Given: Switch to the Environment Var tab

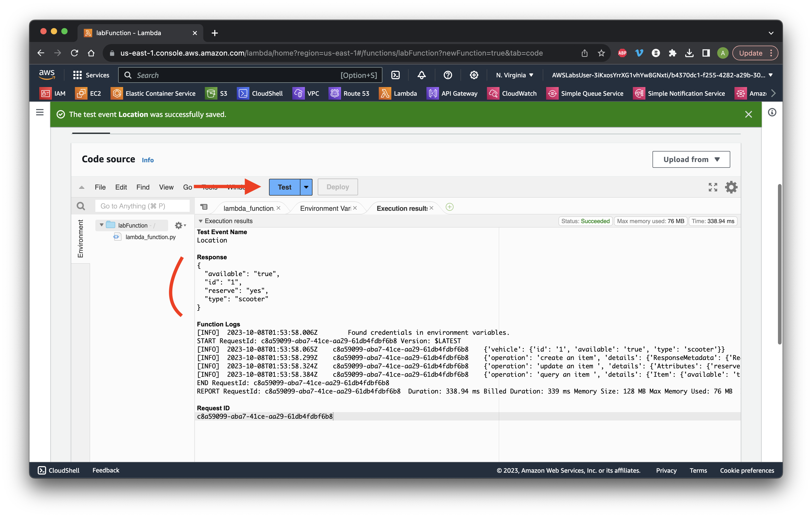Looking at the screenshot, I should pyautogui.click(x=325, y=208).
